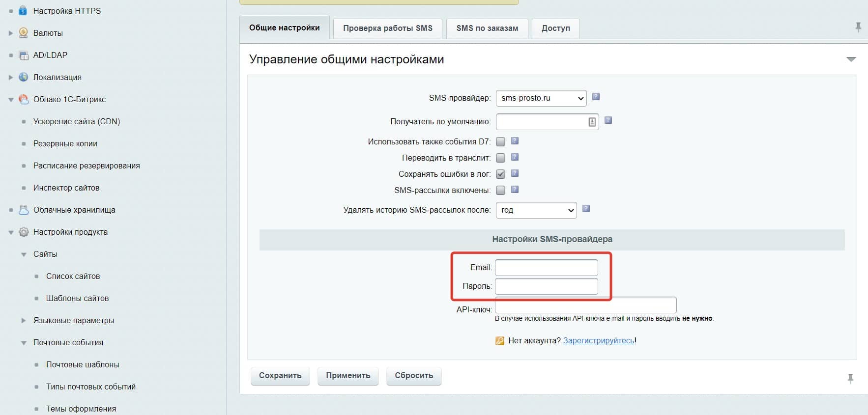The image size is (868, 415).
Task: Switch to Проверка работы SMS tab
Action: click(x=388, y=28)
